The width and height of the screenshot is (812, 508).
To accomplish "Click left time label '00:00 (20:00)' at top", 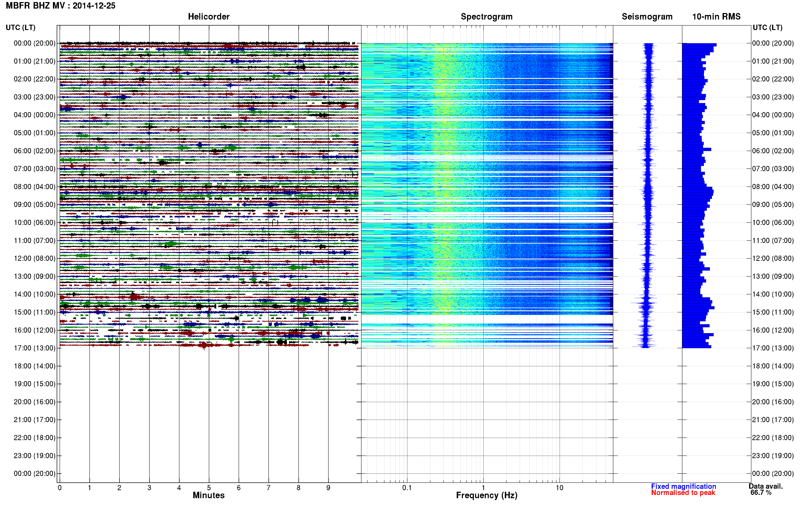I will 35,43.
